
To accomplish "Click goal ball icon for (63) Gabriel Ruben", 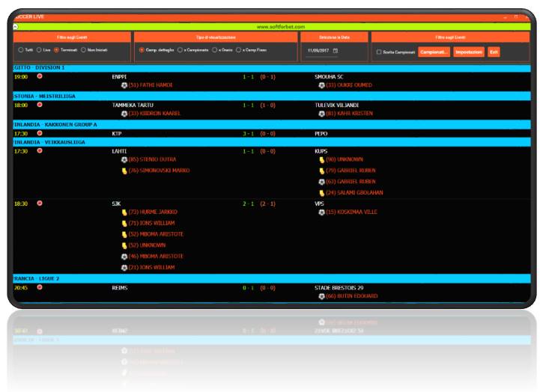I will 322,182.
